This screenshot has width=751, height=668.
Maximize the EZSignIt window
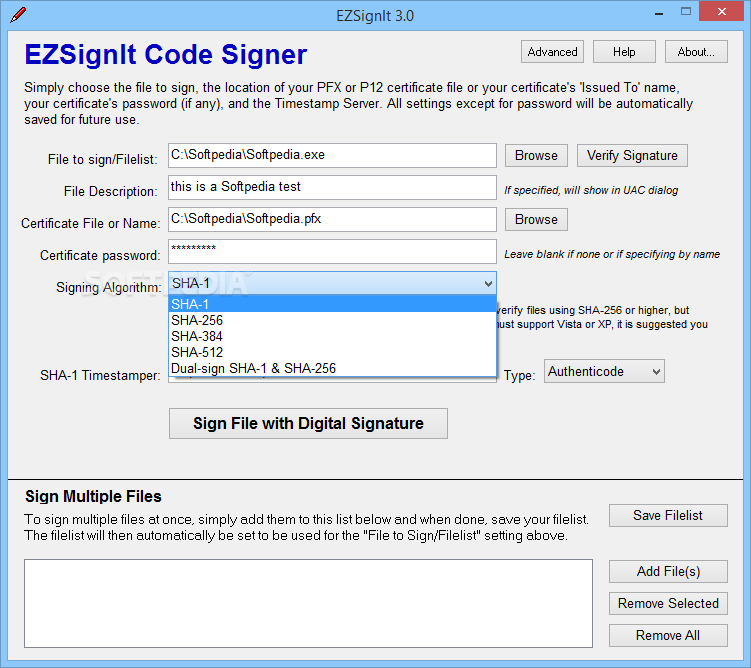pos(686,12)
